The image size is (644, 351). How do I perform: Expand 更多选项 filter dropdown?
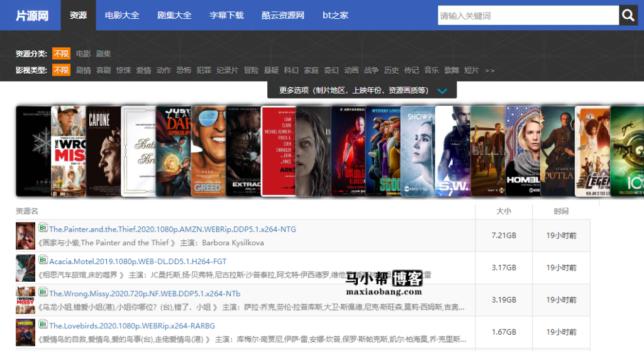pos(362,90)
